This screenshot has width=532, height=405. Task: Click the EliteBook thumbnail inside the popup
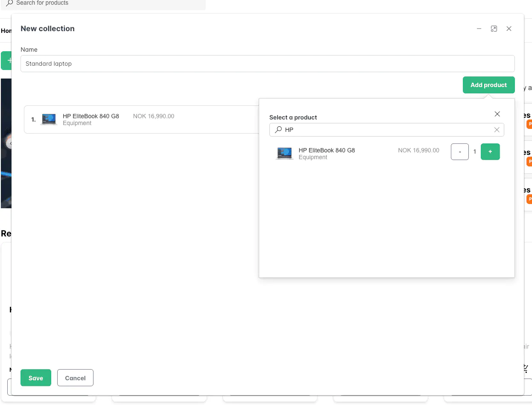pos(285,153)
